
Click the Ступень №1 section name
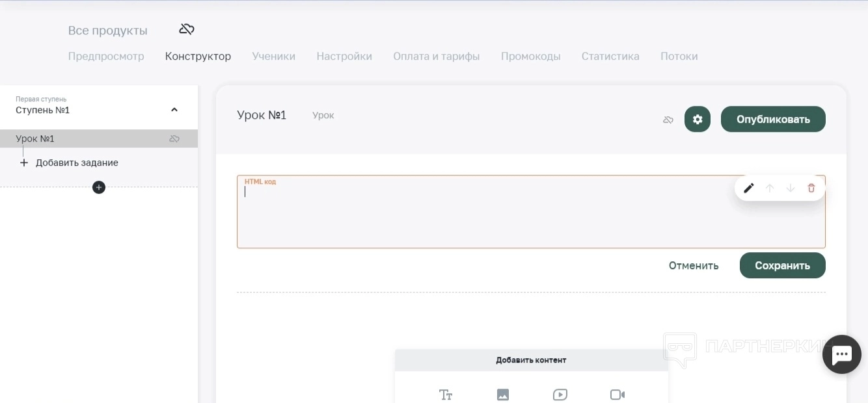tap(43, 110)
